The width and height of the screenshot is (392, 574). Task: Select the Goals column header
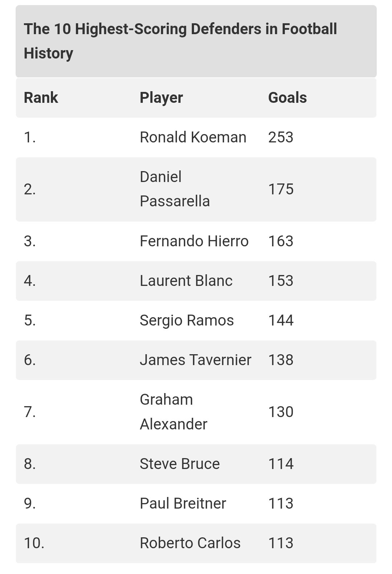[287, 98]
